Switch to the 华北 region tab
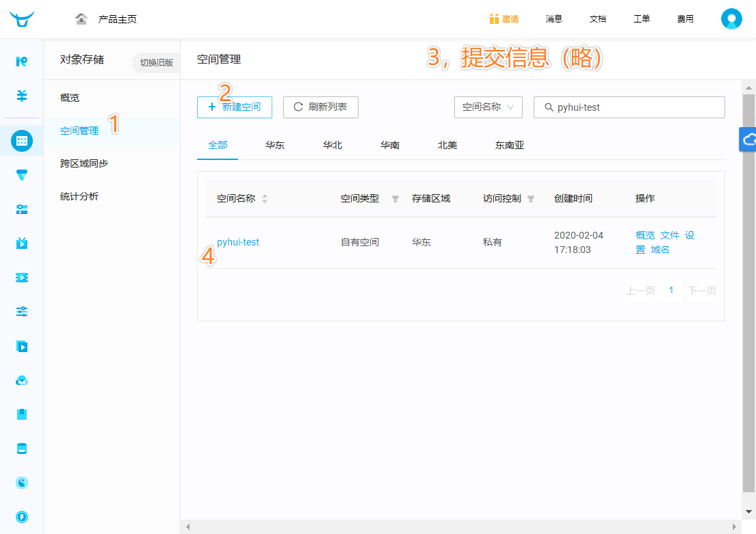Image resolution: width=756 pixels, height=534 pixels. pos(333,145)
